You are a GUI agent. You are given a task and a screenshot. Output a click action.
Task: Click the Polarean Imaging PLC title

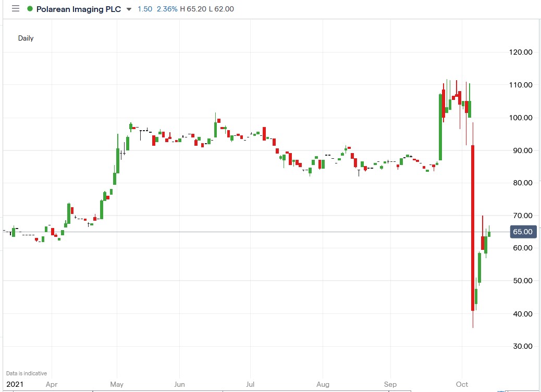point(78,9)
